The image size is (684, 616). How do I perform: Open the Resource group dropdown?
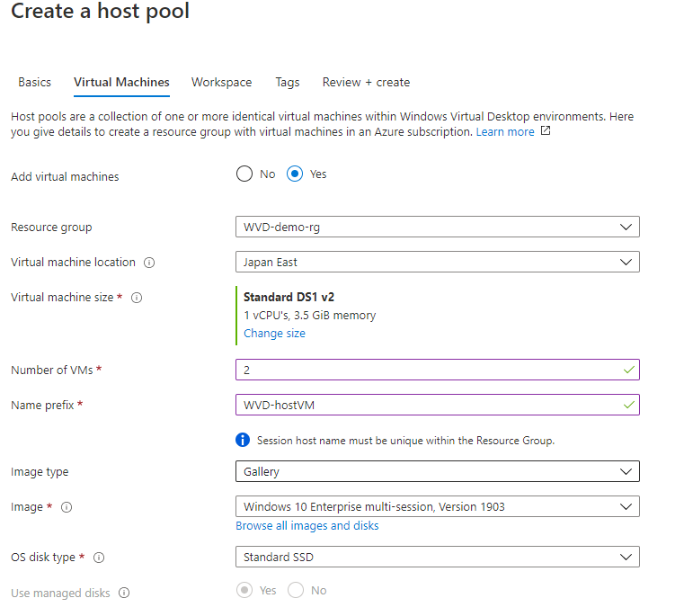point(437,228)
